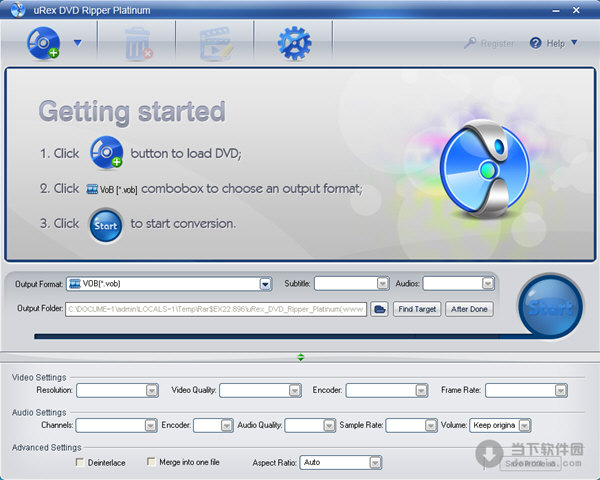Click the VOB icon in Output Format box

(75, 284)
